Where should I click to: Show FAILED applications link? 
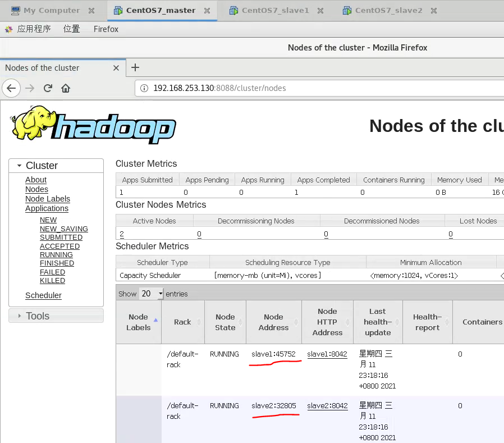52,272
